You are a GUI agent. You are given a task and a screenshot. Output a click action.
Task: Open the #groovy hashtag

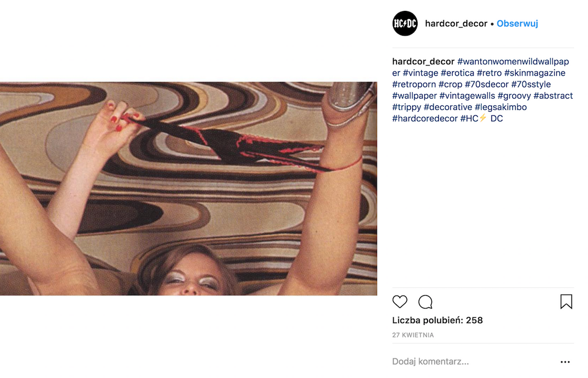514,95
